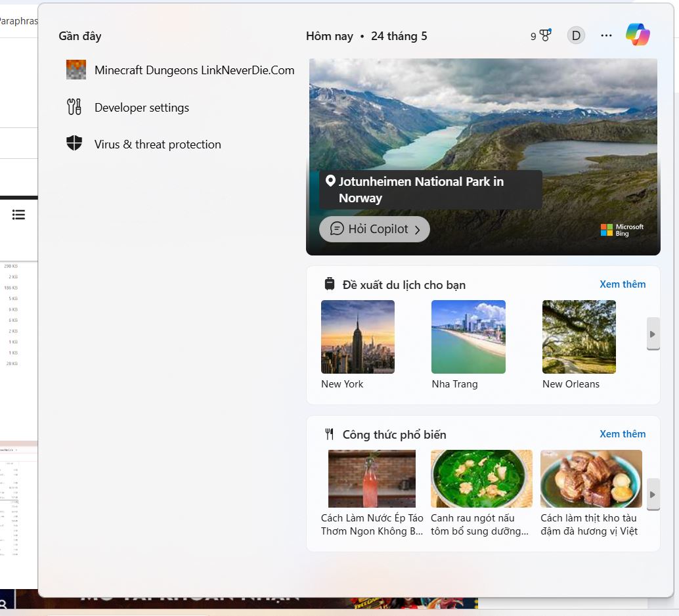Open Virus & threat protection
Viewport: 679px width, 616px height.
(x=158, y=144)
